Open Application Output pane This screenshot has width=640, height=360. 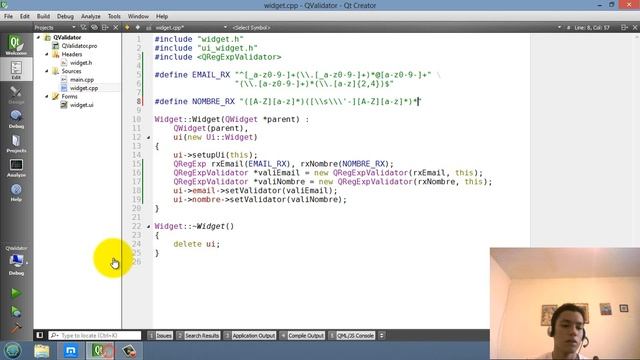coord(250,336)
